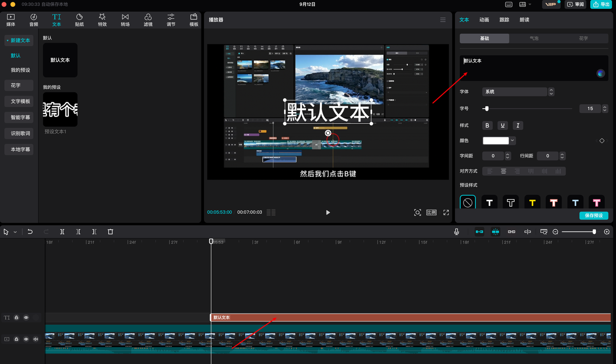Expand the text color dropdown arrow

512,141
